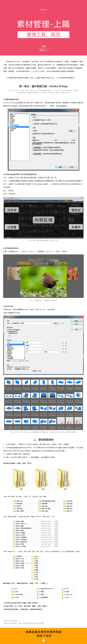
Task: Click folder icon of Q 点缀 礼盒
Action: coord(39,506)
